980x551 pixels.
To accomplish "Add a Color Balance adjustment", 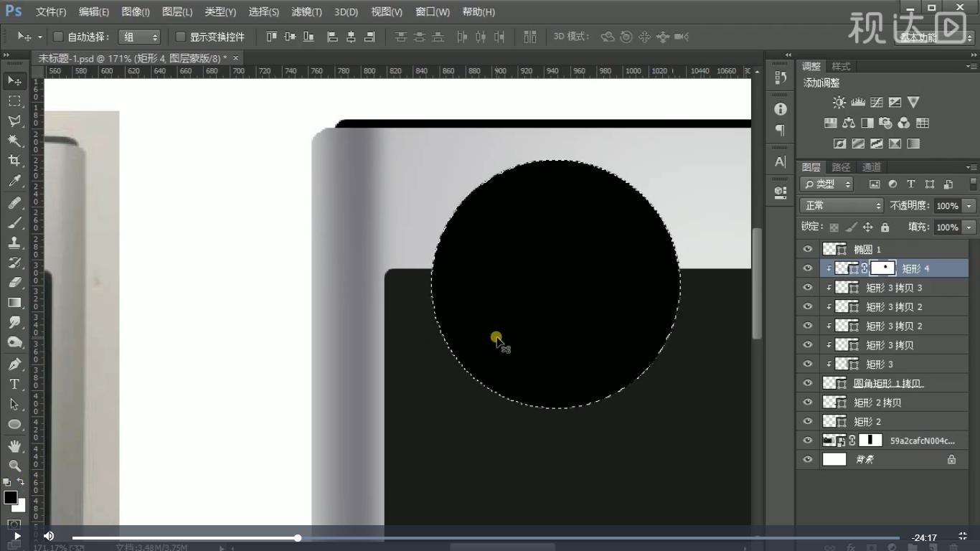I will pos(849,123).
